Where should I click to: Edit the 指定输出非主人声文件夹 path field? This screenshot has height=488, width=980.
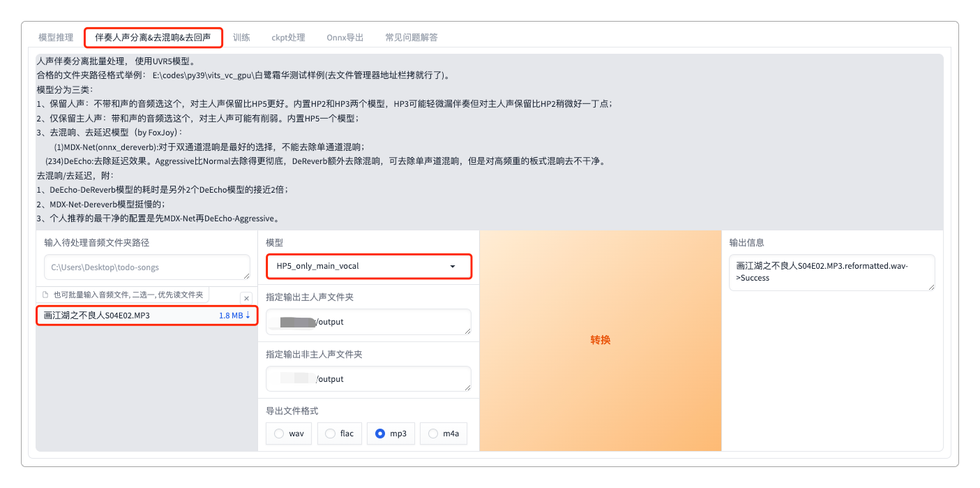(368, 379)
